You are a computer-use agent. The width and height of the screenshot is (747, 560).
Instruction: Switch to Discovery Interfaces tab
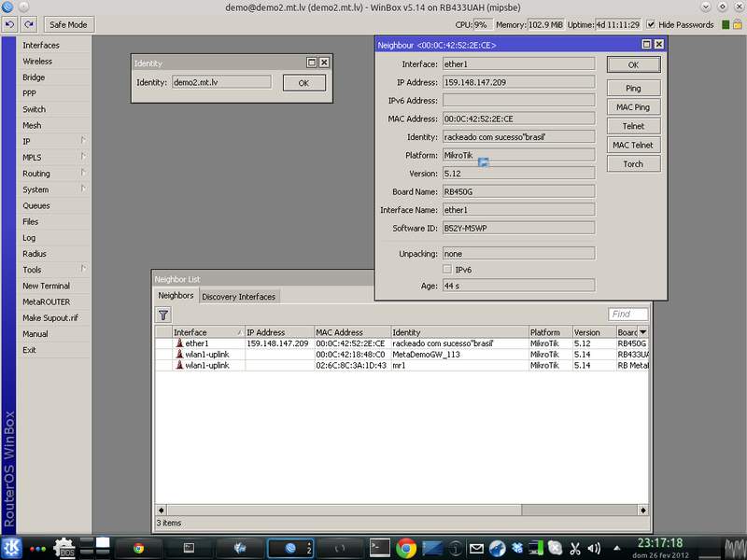[x=239, y=296]
